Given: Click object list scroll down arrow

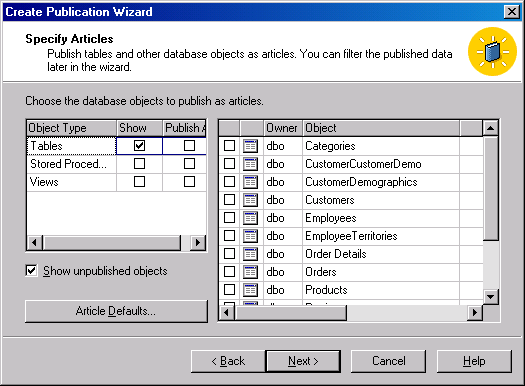Looking at the screenshot, I should 491,297.
